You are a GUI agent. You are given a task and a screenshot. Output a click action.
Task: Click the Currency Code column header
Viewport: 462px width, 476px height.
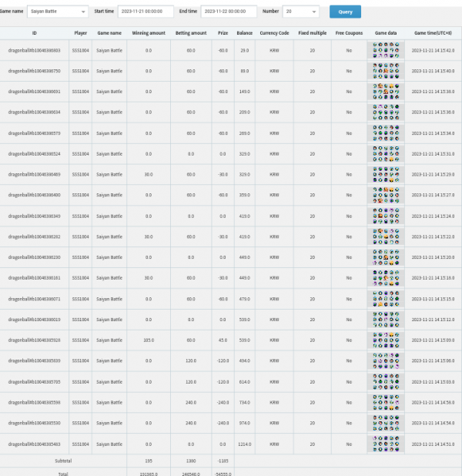click(x=274, y=33)
